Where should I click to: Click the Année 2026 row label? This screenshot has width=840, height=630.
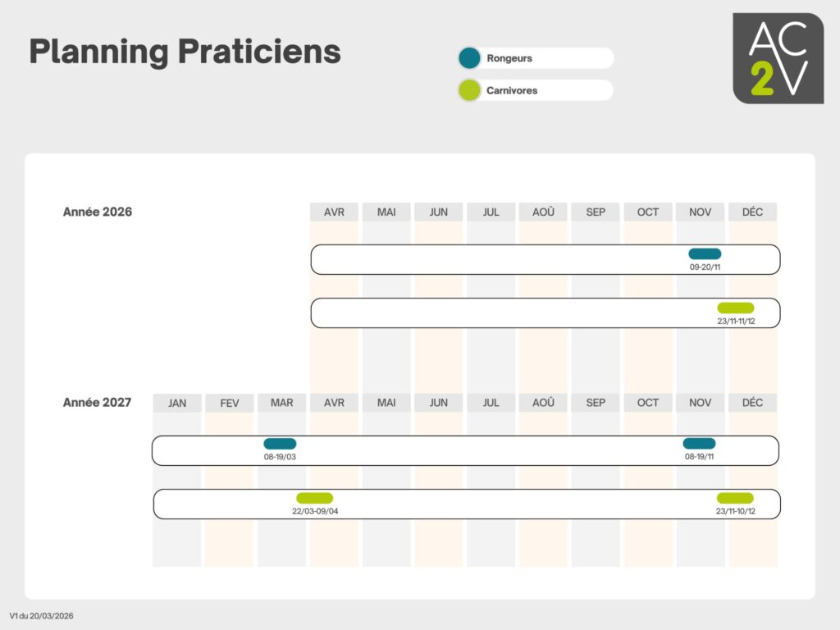98,212
